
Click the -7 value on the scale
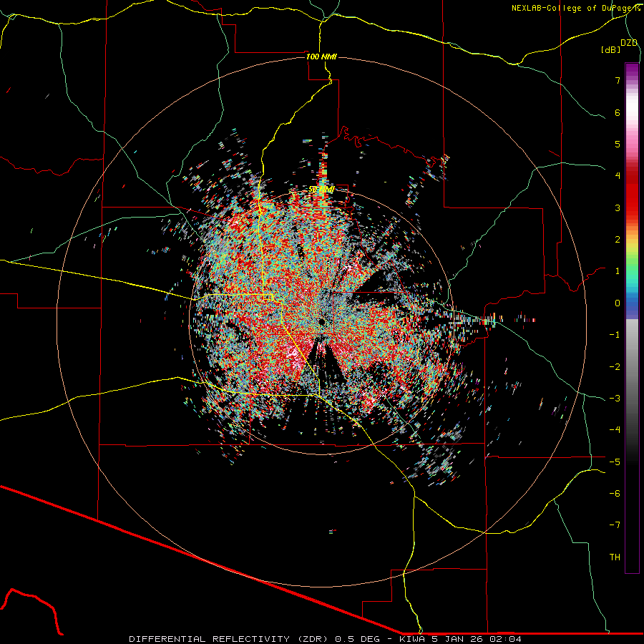615,525
